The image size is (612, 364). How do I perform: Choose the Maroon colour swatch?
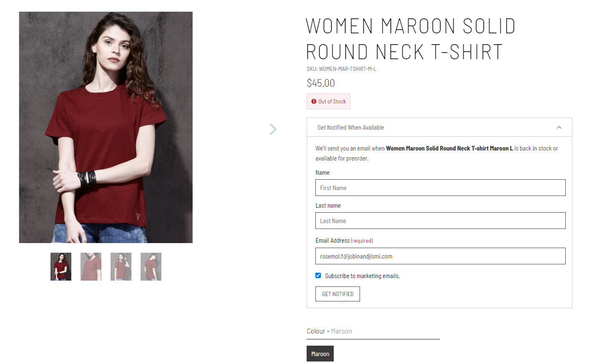point(320,354)
